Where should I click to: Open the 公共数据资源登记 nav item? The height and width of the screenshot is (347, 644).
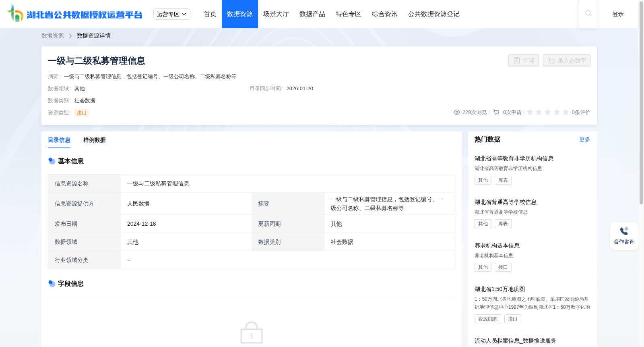tap(434, 14)
